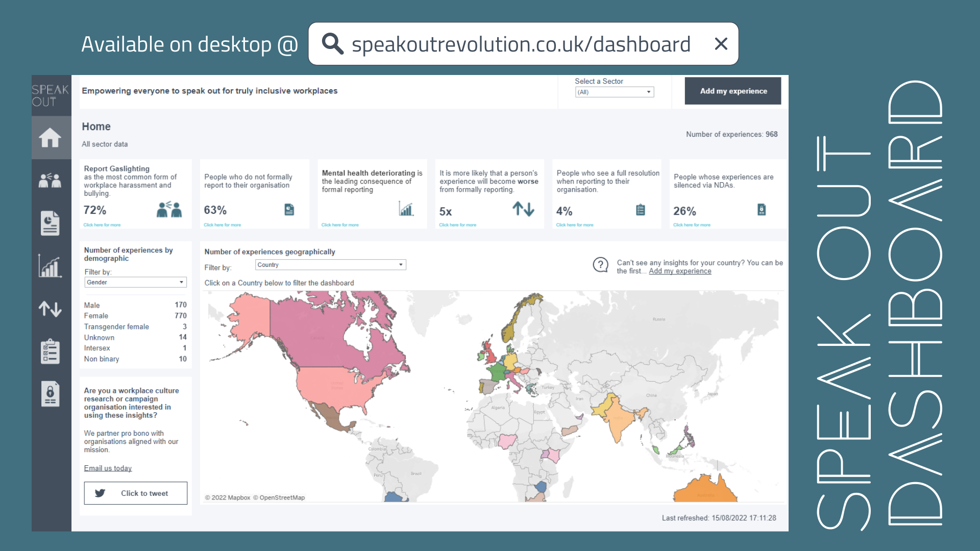Screen dimensions: 980x551
Task: Select the up-down arrows sidebar icon
Action: point(51,309)
